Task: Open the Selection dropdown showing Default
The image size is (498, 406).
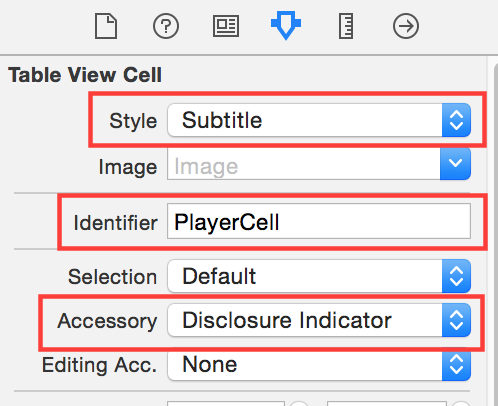Action: tap(319, 276)
